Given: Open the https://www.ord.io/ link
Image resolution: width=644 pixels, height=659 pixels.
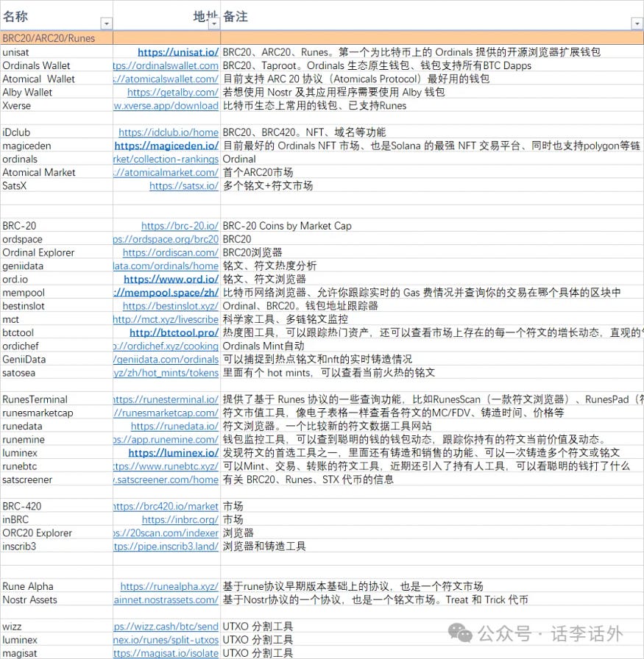Looking at the screenshot, I should tap(171, 279).
